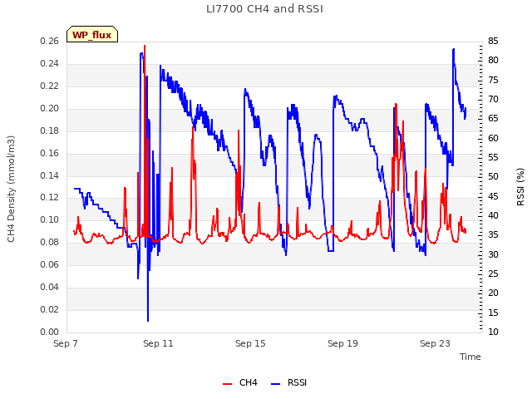The image size is (532, 399).
Task: Click the Sep 15 date tick label
Action: (250, 343)
